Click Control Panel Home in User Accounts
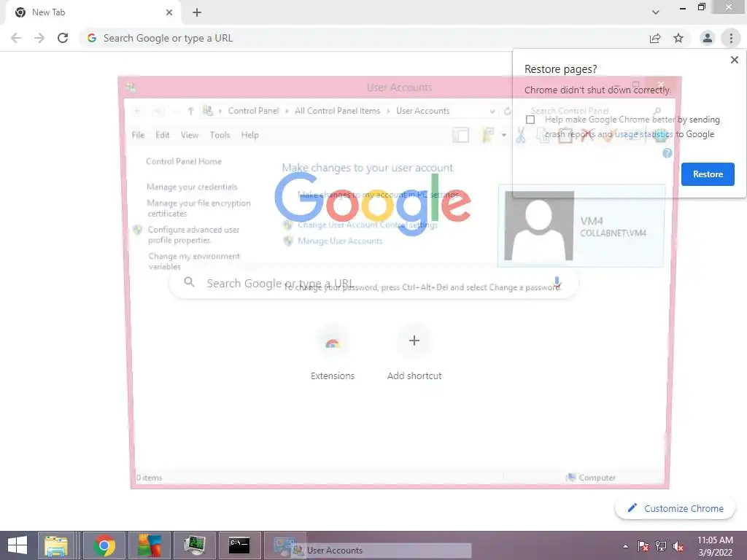Image resolution: width=747 pixels, height=560 pixels. pyautogui.click(x=184, y=161)
